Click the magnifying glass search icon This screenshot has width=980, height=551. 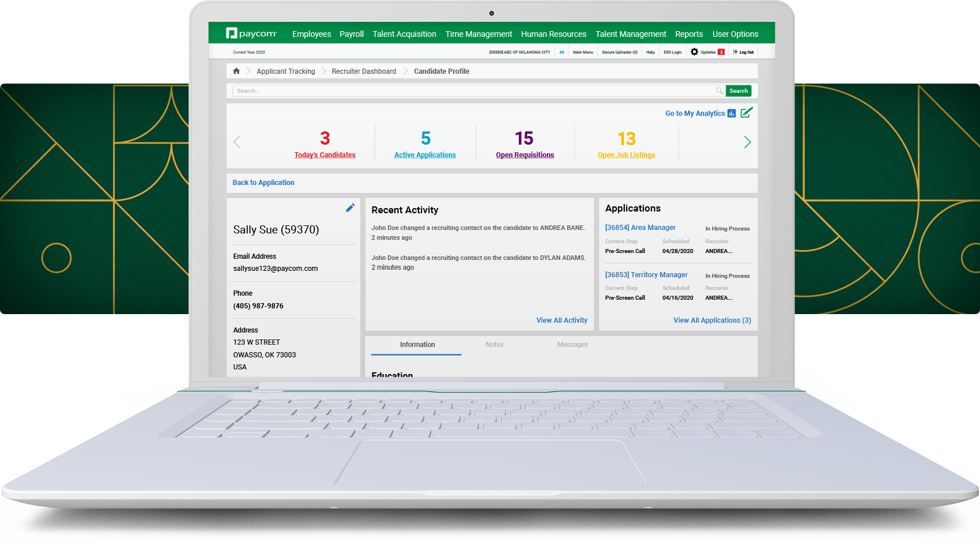719,91
